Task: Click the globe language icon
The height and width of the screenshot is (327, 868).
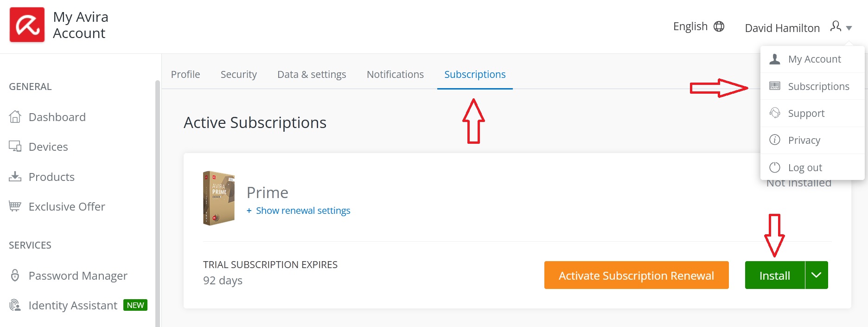Action: coord(719,26)
